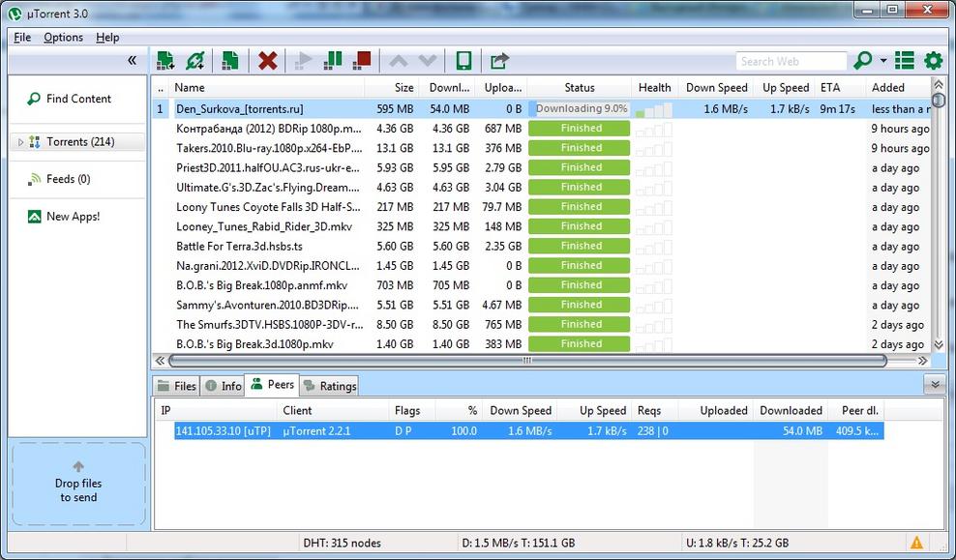Sort torrents by the Status column
This screenshot has width=956, height=560.
(580, 88)
